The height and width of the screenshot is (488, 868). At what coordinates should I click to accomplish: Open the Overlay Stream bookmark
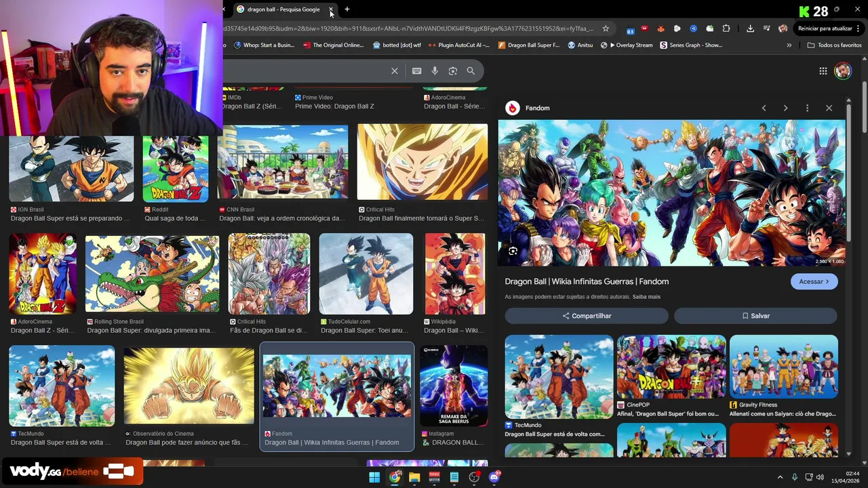click(627, 45)
